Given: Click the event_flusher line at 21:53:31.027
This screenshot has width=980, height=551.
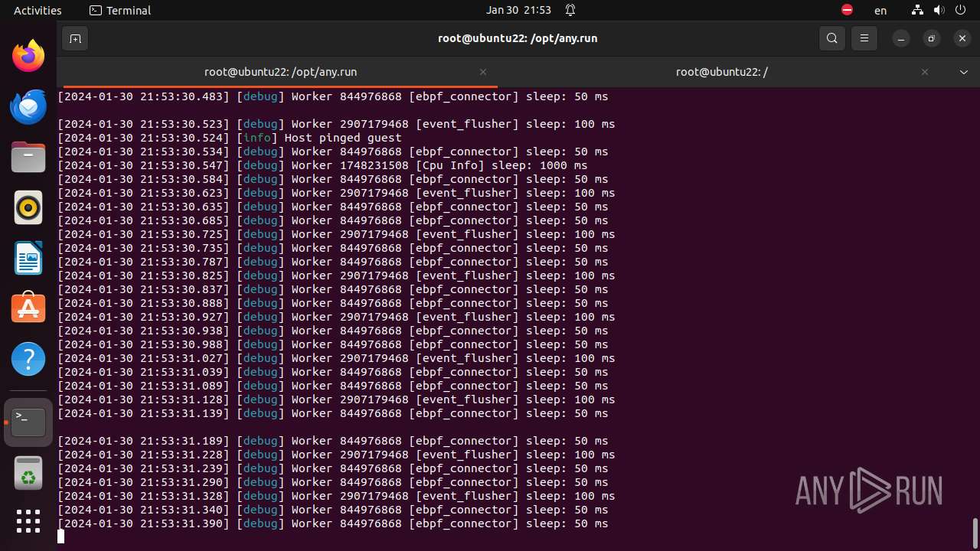Looking at the screenshot, I should click(336, 358).
